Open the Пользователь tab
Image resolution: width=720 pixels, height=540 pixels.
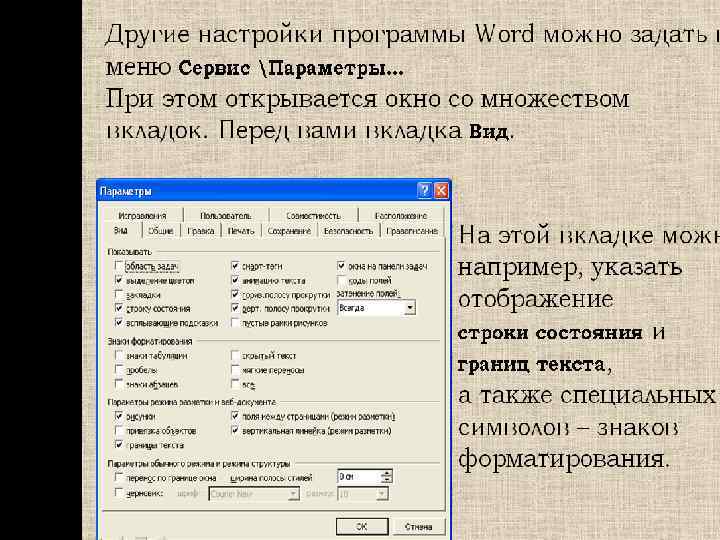pos(225,215)
